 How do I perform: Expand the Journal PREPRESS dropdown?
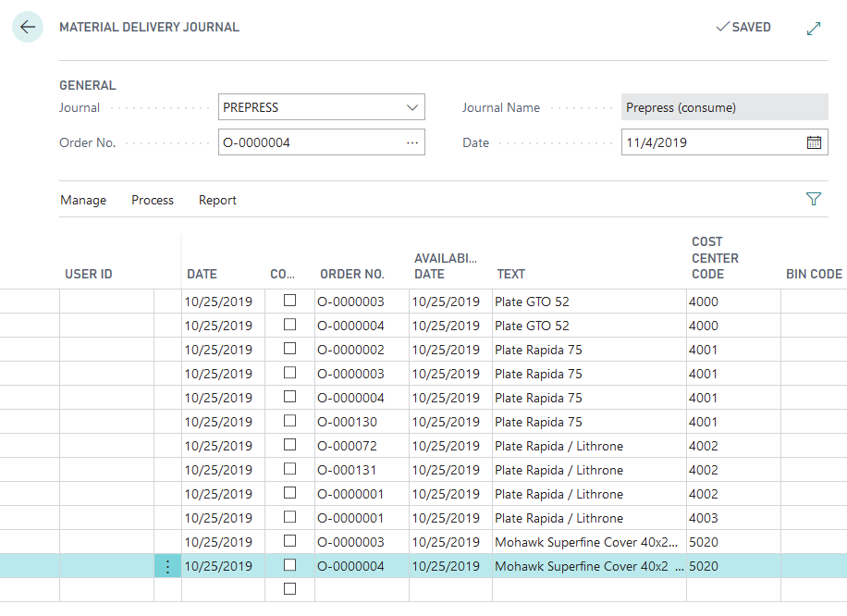412,107
